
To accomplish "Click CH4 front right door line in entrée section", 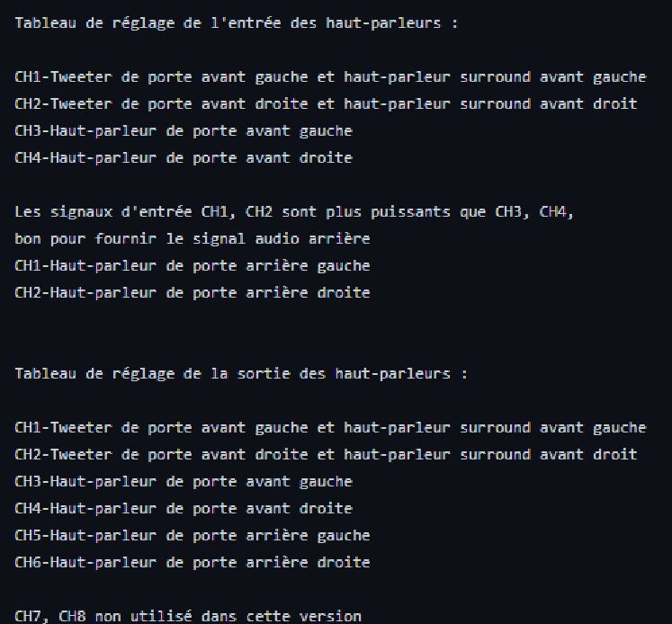I will tap(183, 158).
